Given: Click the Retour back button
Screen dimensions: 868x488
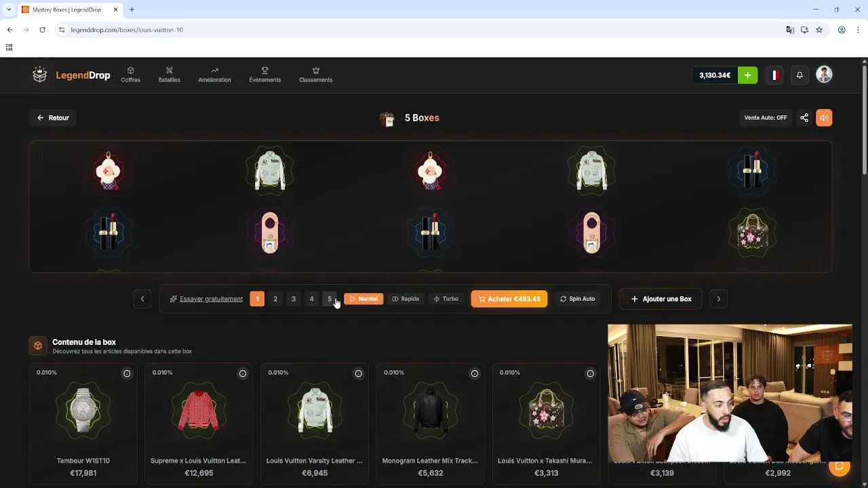Looking at the screenshot, I should point(52,118).
